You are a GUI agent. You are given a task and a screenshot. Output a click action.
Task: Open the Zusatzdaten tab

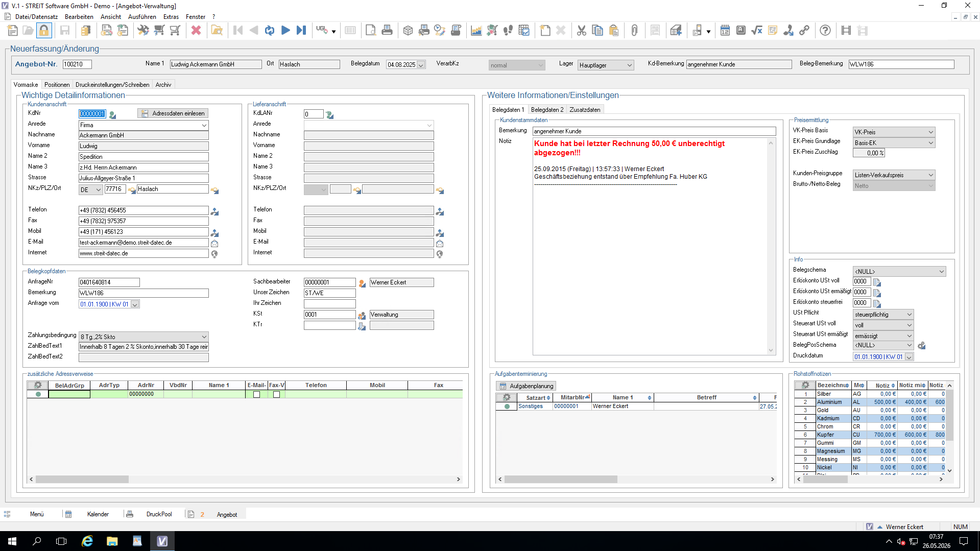(x=585, y=110)
